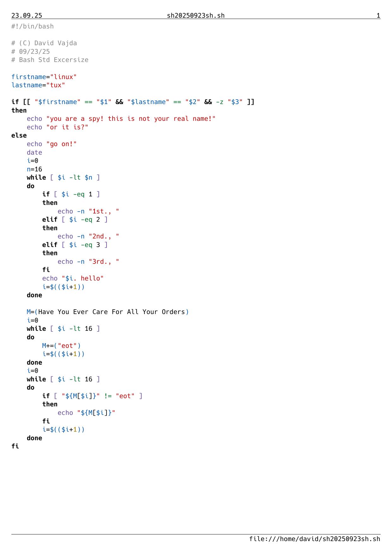The image size is (392, 555).
Task: Click the Bash Std Excersize comment
Action: 50,60
